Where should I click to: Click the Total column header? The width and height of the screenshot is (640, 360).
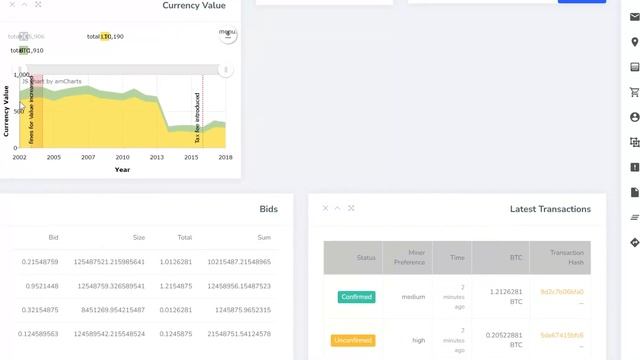(x=184, y=238)
